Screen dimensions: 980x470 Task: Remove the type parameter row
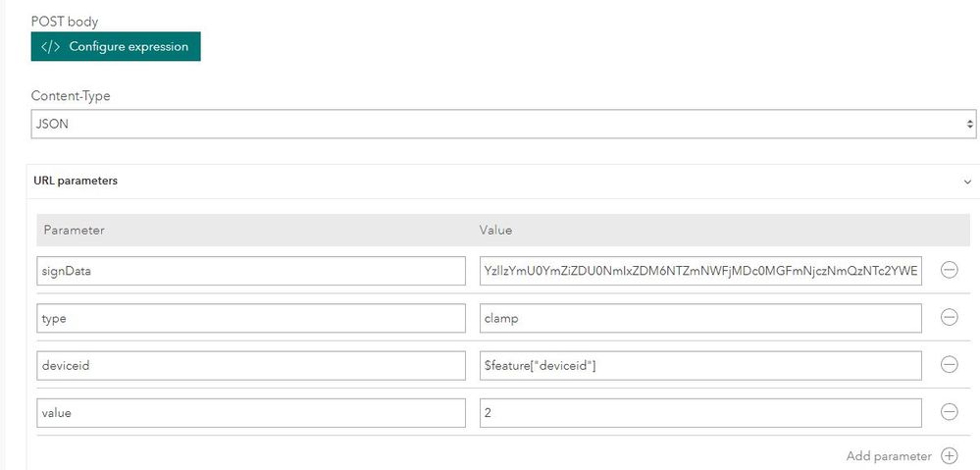tap(949, 318)
